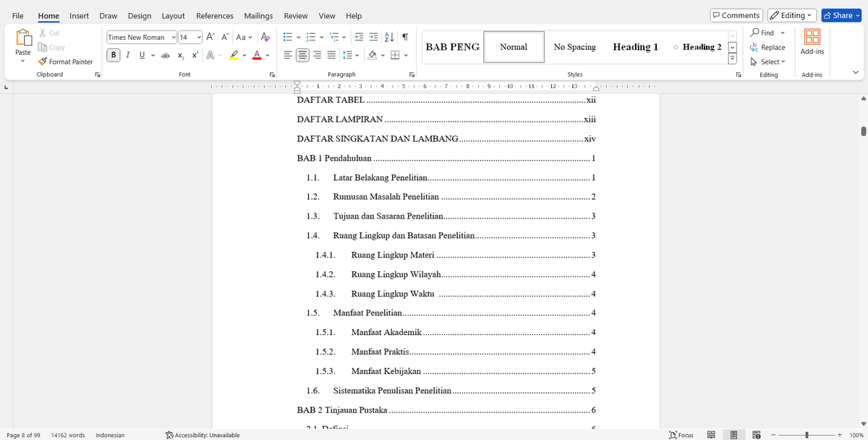Click the Replace command
868x440 pixels.
767,47
